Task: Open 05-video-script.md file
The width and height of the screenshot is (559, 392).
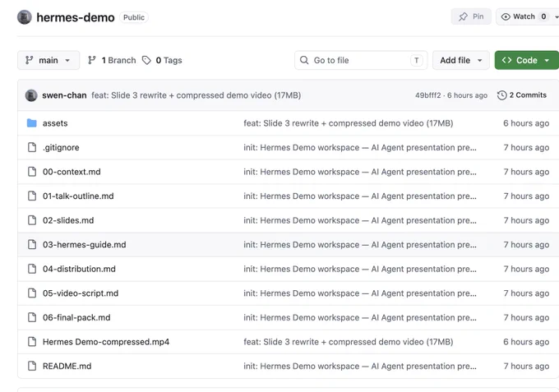Action: (x=81, y=293)
